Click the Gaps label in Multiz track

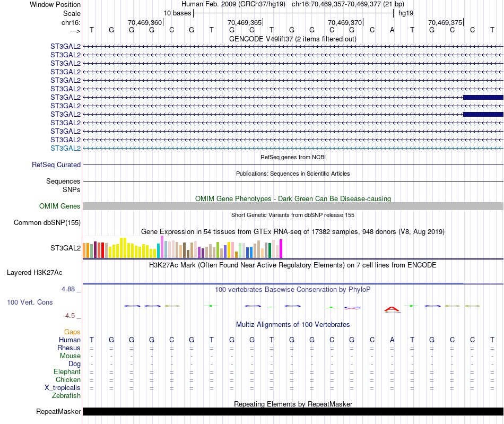(x=72, y=332)
